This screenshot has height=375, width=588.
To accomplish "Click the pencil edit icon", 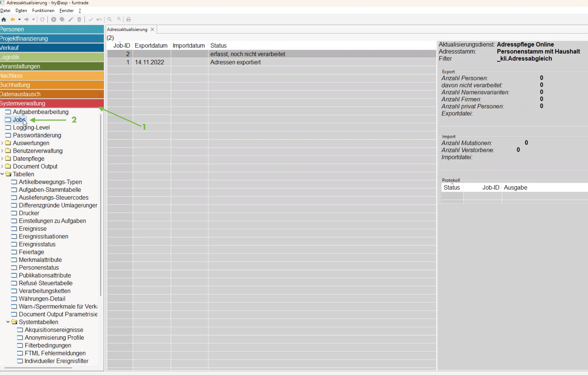I will 71,19.
